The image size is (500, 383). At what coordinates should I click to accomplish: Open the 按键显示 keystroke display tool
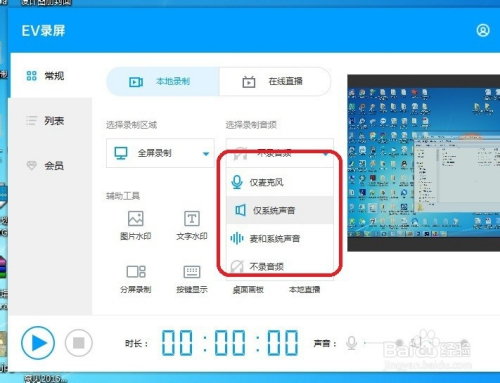192,279
